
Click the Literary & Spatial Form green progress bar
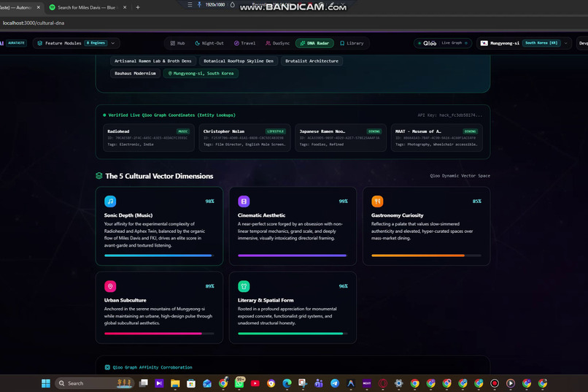click(293, 334)
